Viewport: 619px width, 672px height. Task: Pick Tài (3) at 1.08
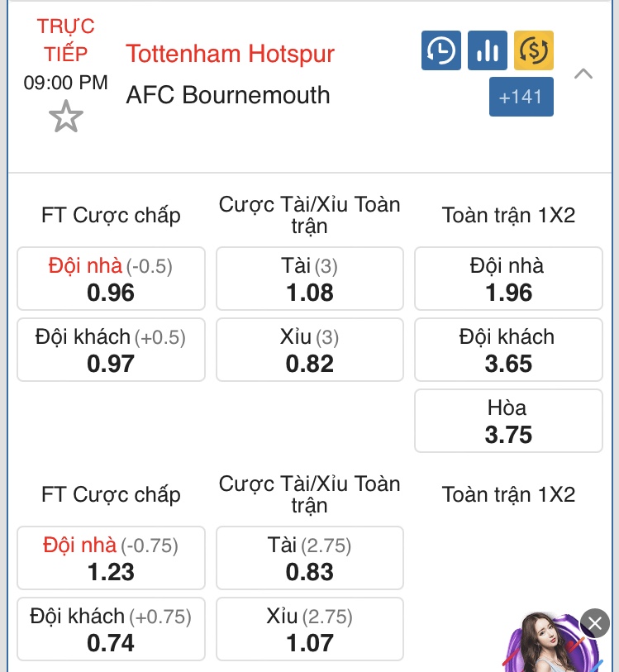coord(310,279)
